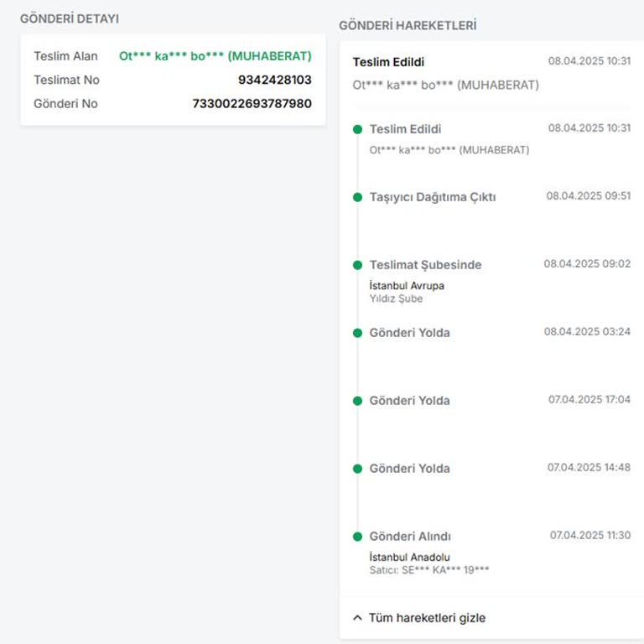
Task: Click the green dot beside Teslim Edildi step
Action: [358, 129]
